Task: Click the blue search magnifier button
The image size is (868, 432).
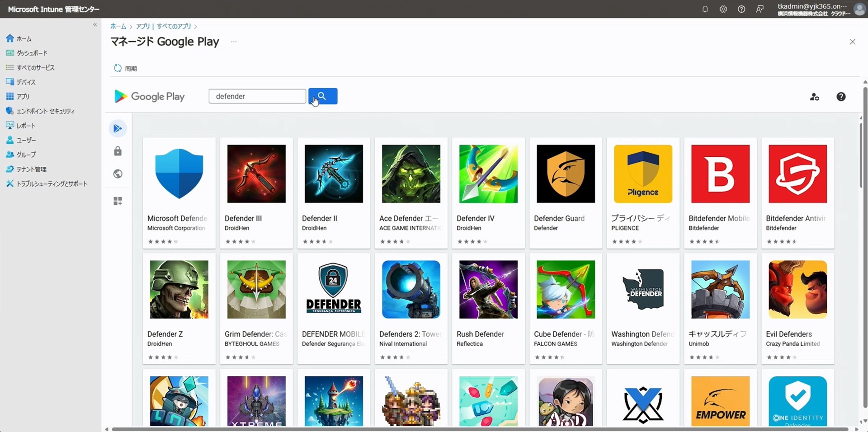Action: pyautogui.click(x=323, y=96)
